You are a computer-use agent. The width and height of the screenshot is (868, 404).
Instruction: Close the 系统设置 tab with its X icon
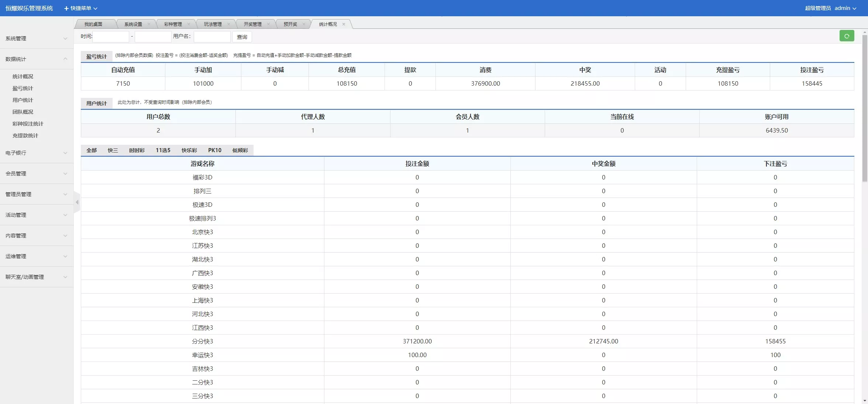[149, 24]
